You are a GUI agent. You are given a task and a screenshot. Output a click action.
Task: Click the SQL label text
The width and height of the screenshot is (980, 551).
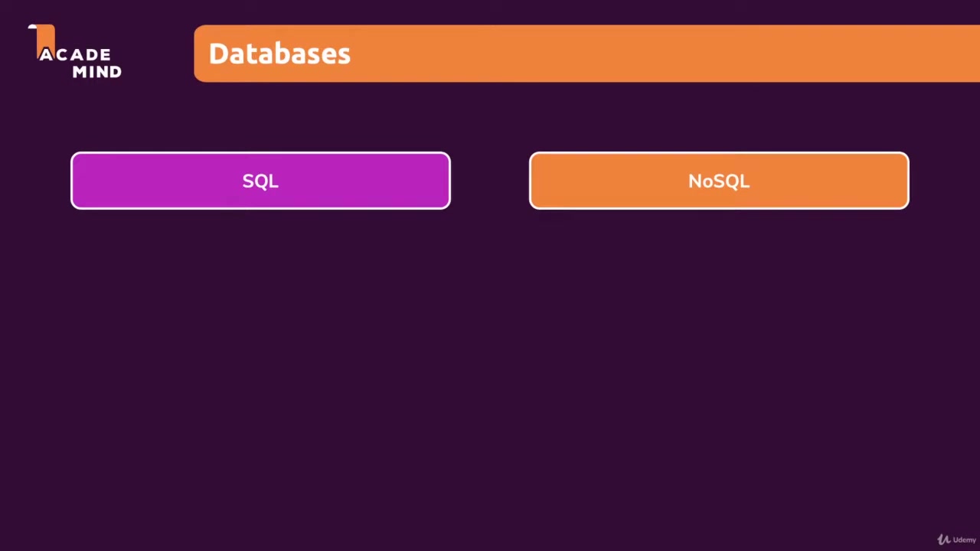(x=260, y=181)
